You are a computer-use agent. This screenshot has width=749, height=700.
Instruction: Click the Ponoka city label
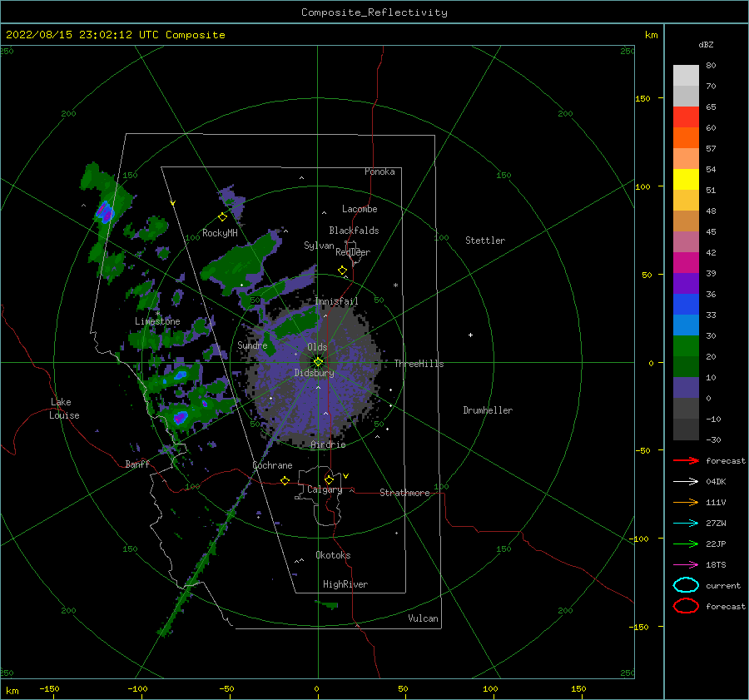point(379,171)
